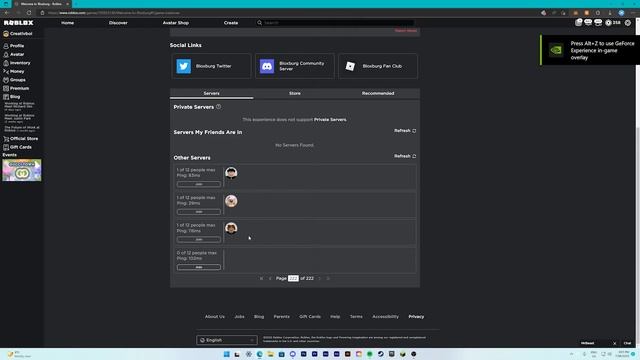Open the Privacy footer link

coord(416,317)
